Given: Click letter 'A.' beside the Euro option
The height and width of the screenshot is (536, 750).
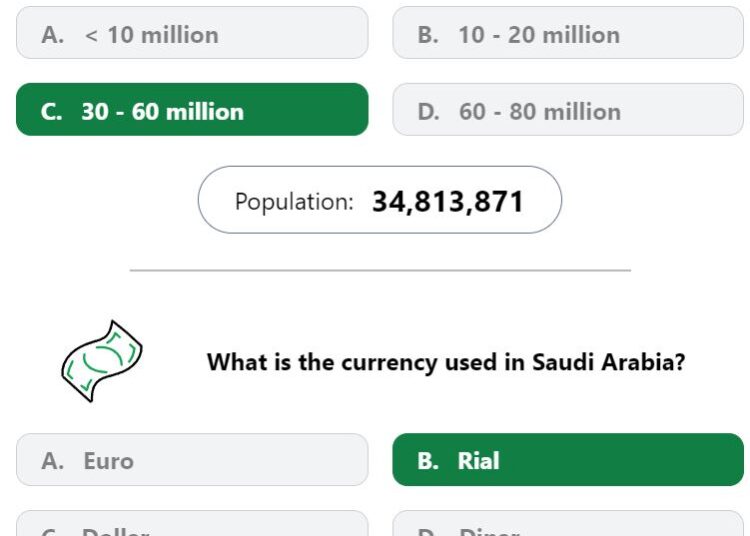Looking at the screenshot, I should [53, 461].
